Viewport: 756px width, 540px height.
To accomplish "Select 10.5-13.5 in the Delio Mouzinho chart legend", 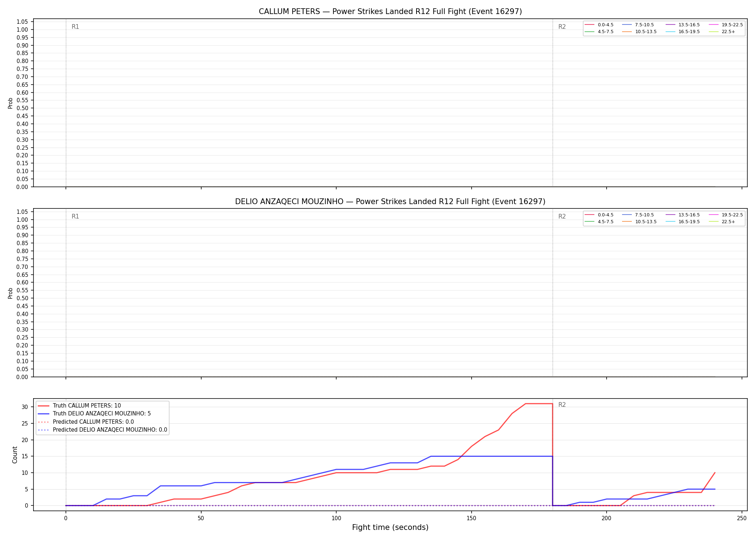I will (x=639, y=222).
